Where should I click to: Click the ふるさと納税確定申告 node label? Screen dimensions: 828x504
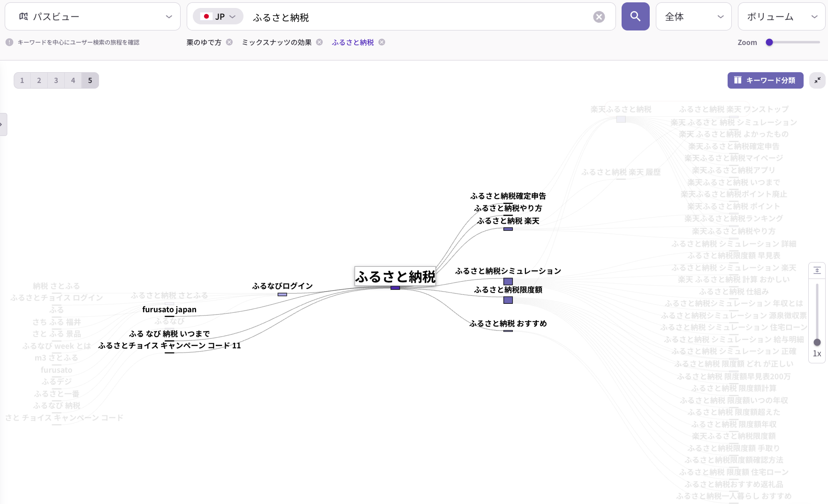tap(508, 196)
